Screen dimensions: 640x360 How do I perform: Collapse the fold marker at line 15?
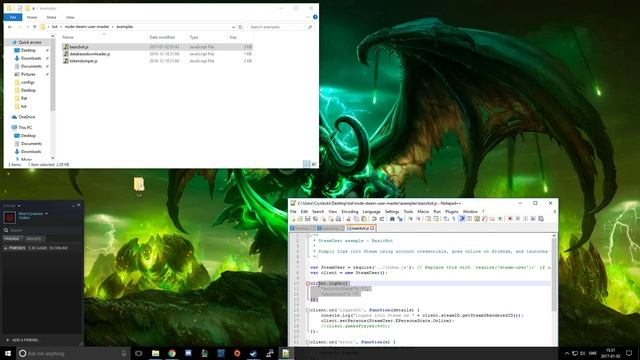pos(308,310)
